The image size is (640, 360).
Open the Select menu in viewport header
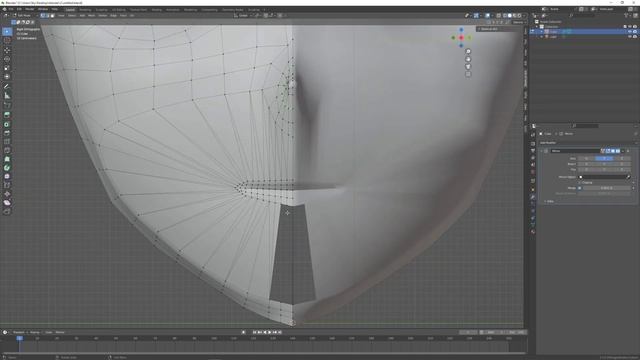point(72,16)
